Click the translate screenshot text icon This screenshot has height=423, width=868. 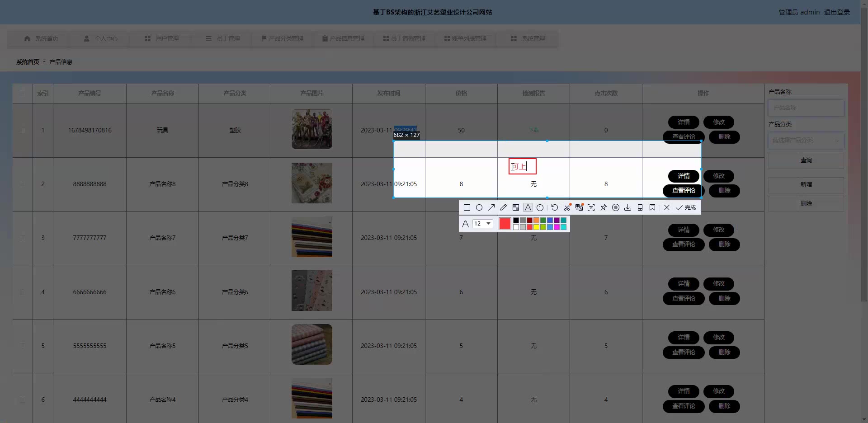click(x=579, y=207)
